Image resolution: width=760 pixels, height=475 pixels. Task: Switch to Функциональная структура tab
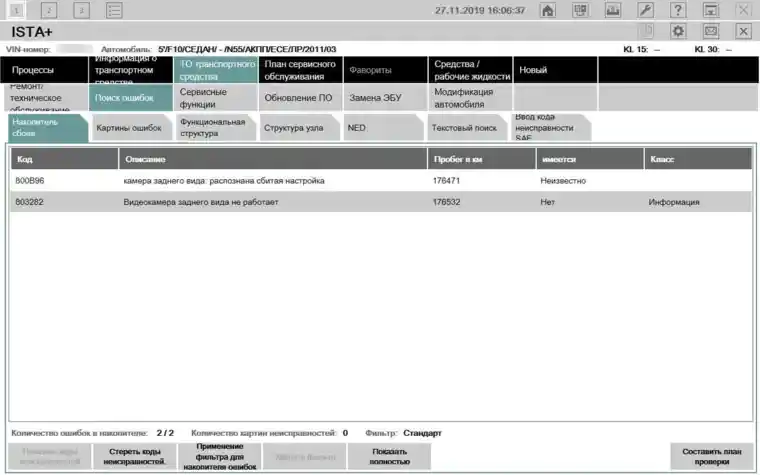click(216, 127)
